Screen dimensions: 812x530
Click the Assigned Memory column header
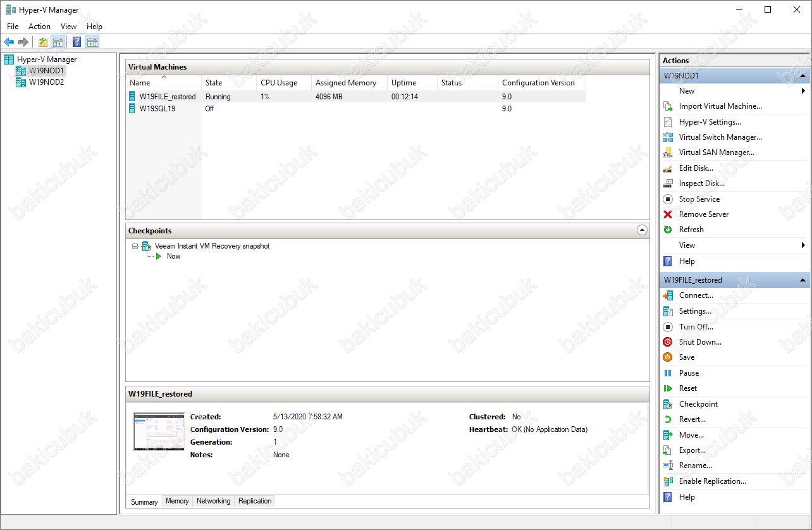[x=349, y=83]
